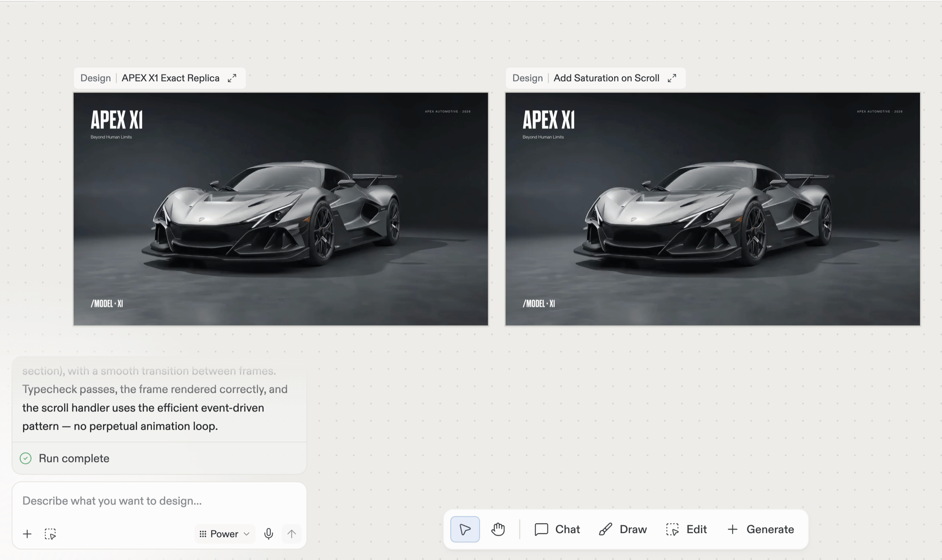Screen dimensions: 942x560
Task: Click the 'APEX X1 Exact Replica' frame title
Action: (x=171, y=78)
